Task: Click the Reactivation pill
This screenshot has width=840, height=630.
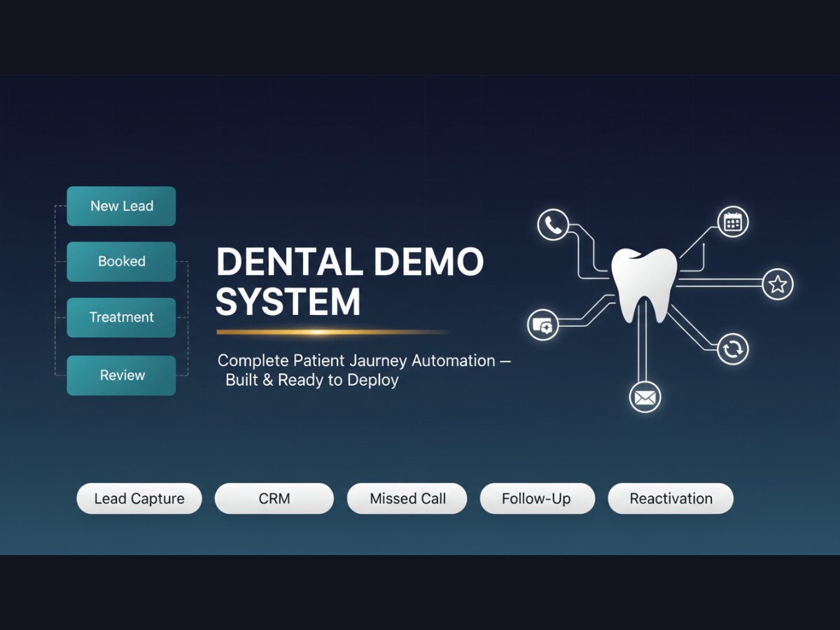Action: pyautogui.click(x=671, y=498)
